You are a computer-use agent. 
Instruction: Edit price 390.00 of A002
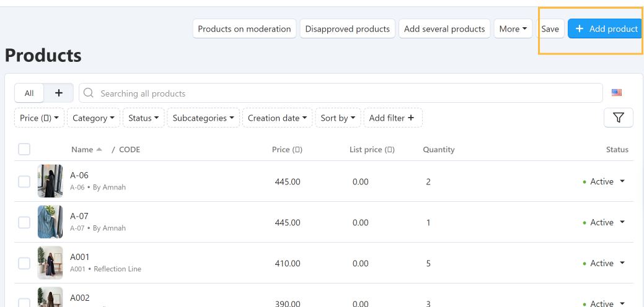pyautogui.click(x=288, y=304)
